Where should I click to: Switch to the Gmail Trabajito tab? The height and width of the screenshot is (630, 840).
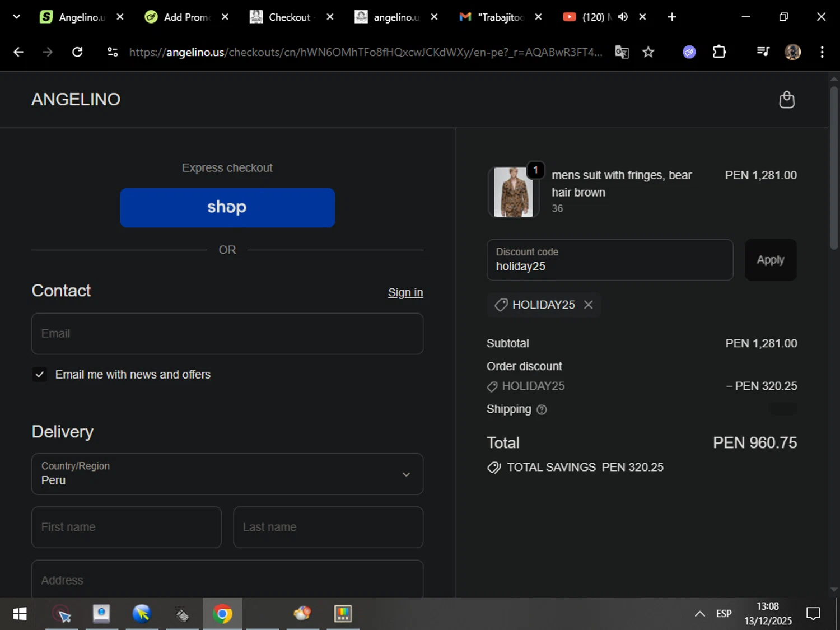pyautogui.click(x=493, y=17)
